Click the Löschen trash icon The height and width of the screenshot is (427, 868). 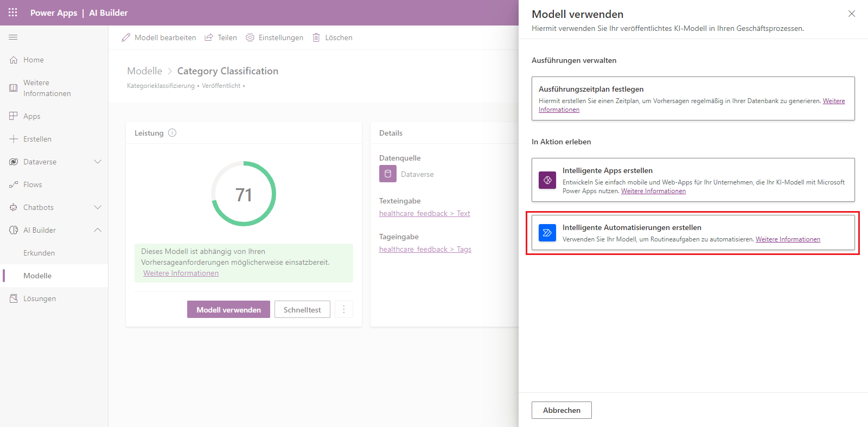tap(316, 37)
